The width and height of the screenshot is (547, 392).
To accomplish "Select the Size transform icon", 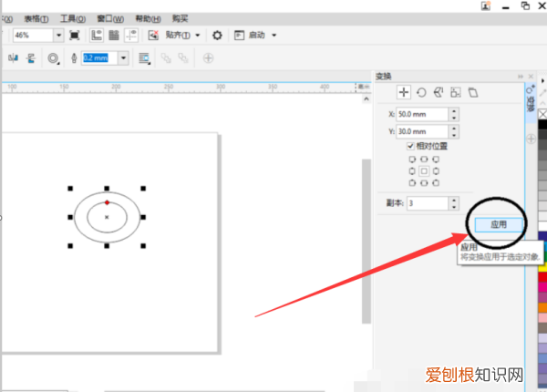I will click(x=456, y=92).
